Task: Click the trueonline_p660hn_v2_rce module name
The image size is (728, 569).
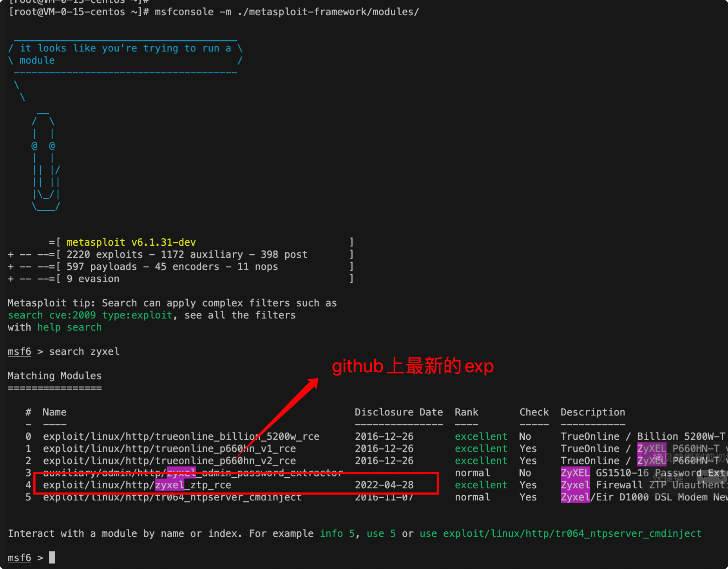Action: pyautogui.click(x=169, y=461)
